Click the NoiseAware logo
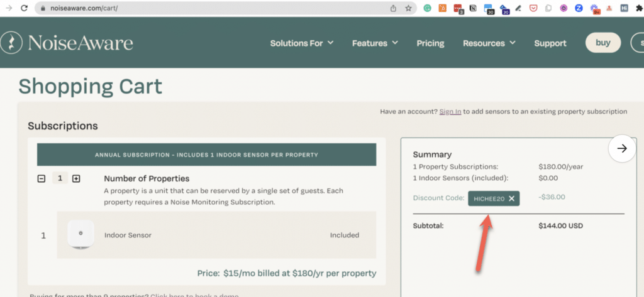Screen dimensions: 644x297 point(67,43)
